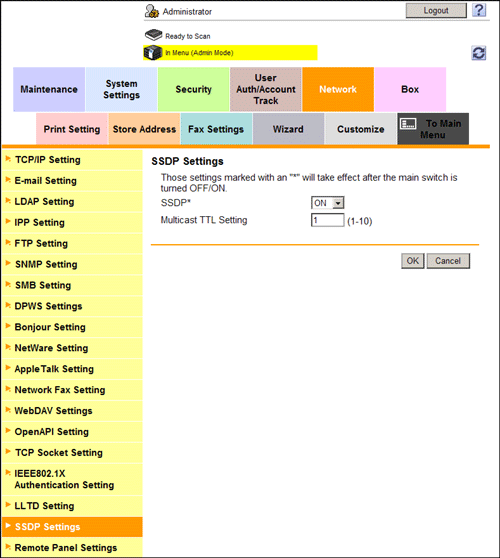Log out using the Logout button
The image size is (500, 558).
[x=436, y=11]
